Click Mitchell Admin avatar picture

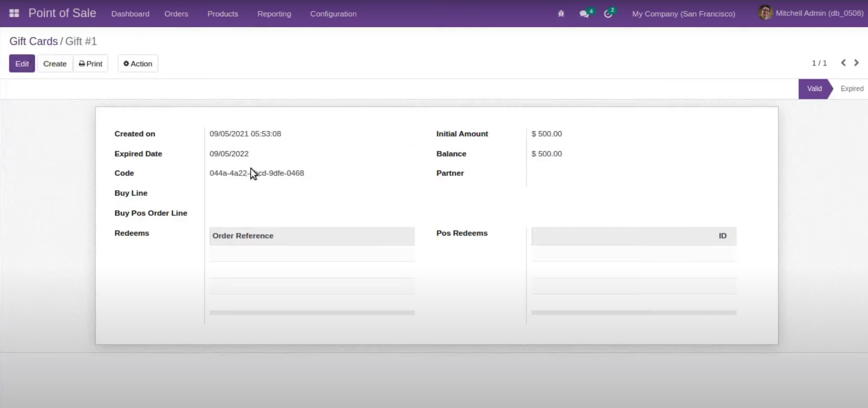pos(764,13)
